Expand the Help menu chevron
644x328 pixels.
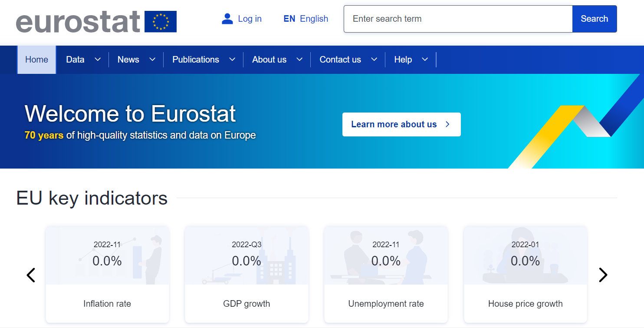(425, 60)
